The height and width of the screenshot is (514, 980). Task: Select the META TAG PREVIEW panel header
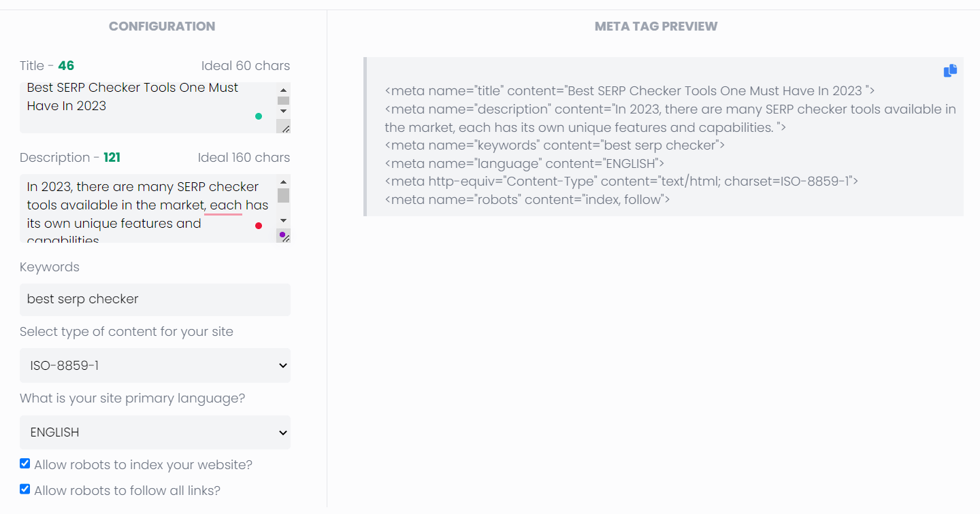(655, 26)
